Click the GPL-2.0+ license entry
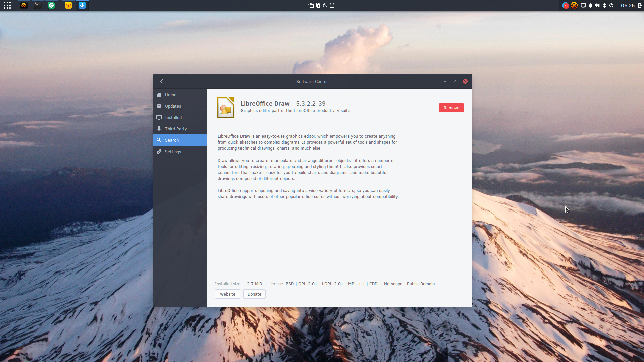 click(x=308, y=284)
